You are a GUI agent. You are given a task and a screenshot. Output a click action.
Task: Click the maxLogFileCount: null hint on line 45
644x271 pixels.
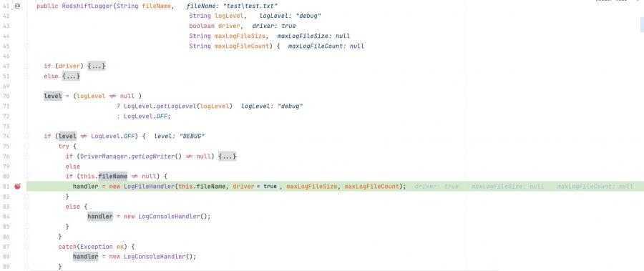pyautogui.click(x=326, y=46)
